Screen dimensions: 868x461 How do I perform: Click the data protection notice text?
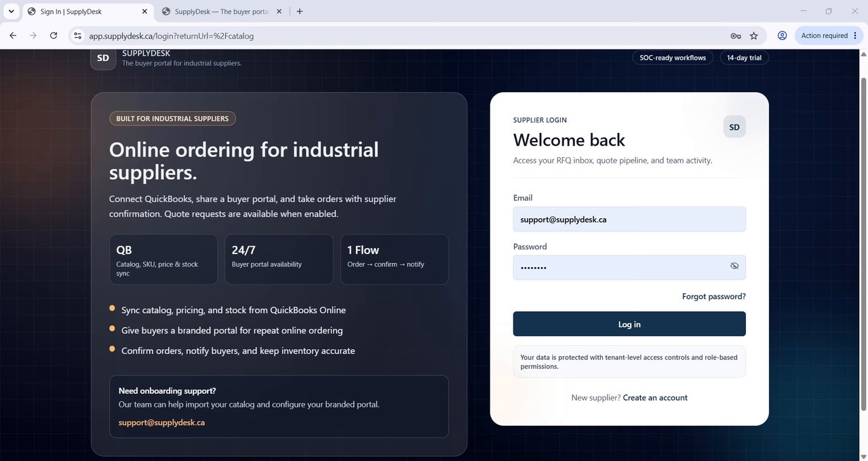[629, 361]
